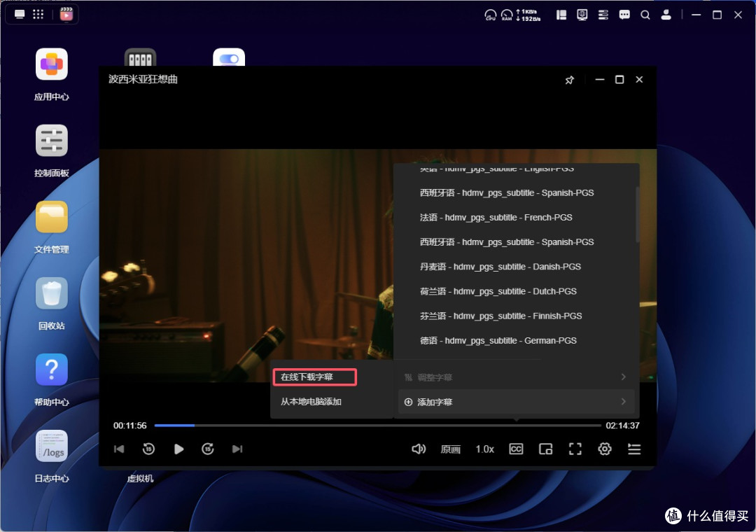Image resolution: width=756 pixels, height=532 pixels.
Task: Maximize the video player window
Action: point(619,80)
